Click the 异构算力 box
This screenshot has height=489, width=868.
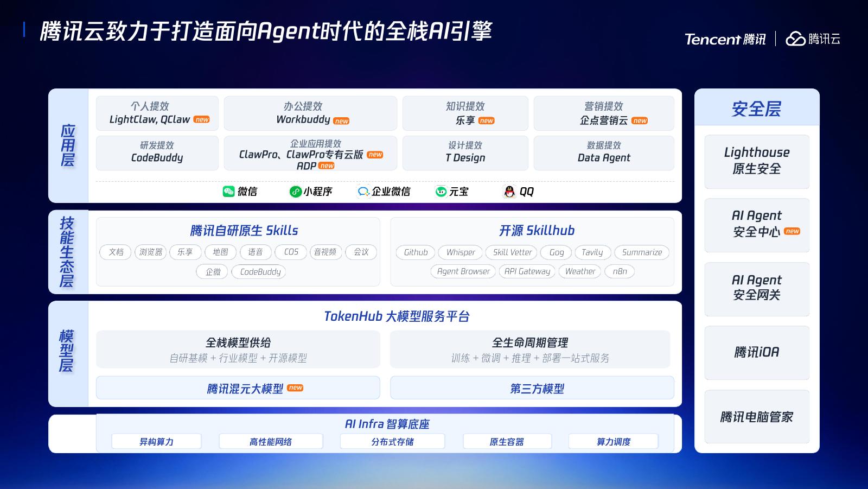pyautogui.click(x=156, y=441)
